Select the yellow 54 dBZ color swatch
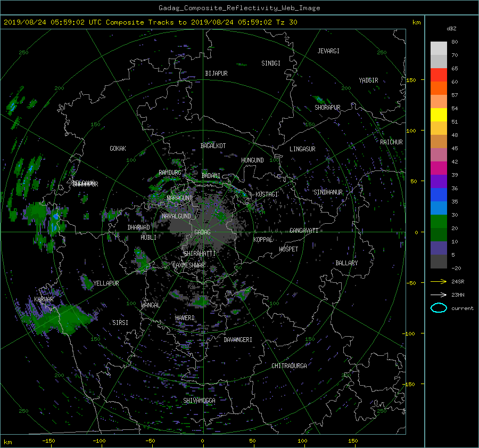Image resolution: width=479 pixels, height=448 pixels. [x=439, y=115]
